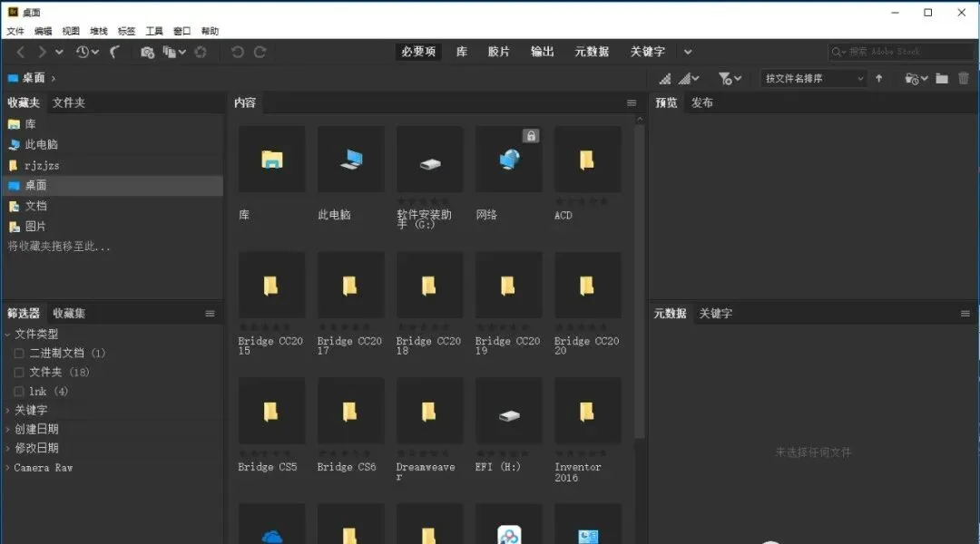Select the 此电脑 thumbnail in content

pyautogui.click(x=350, y=160)
